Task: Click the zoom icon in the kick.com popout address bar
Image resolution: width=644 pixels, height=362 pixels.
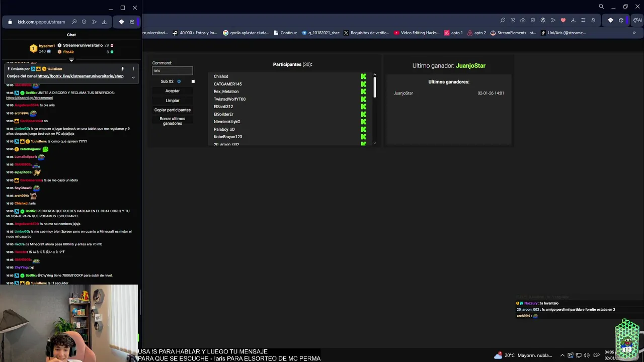Action: [x=74, y=22]
